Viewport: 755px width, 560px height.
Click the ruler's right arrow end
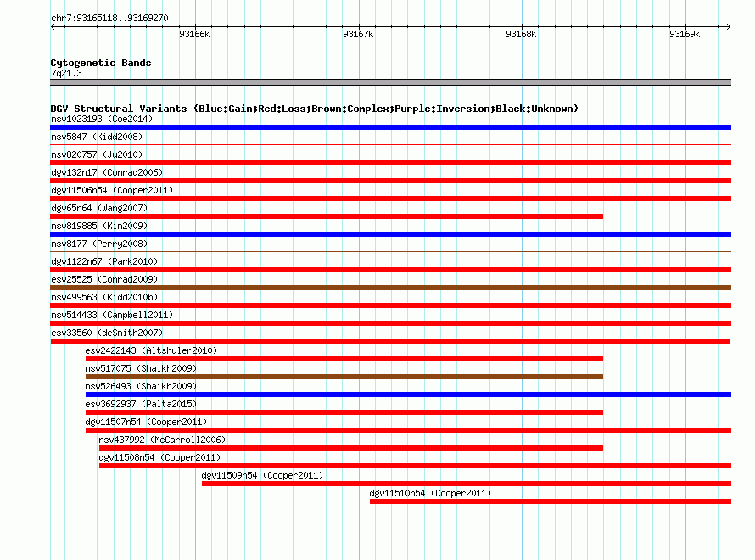point(729,26)
